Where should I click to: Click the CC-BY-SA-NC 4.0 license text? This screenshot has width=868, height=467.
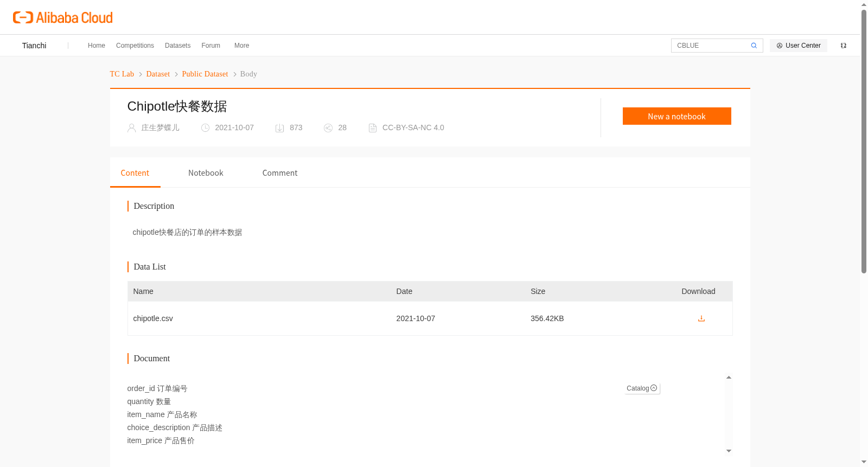point(413,127)
